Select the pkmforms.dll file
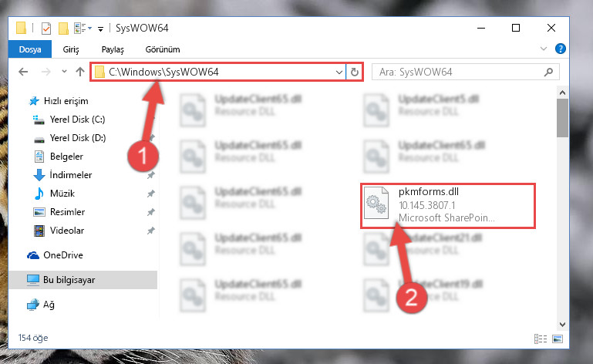The height and width of the screenshot is (364, 593). point(448,205)
